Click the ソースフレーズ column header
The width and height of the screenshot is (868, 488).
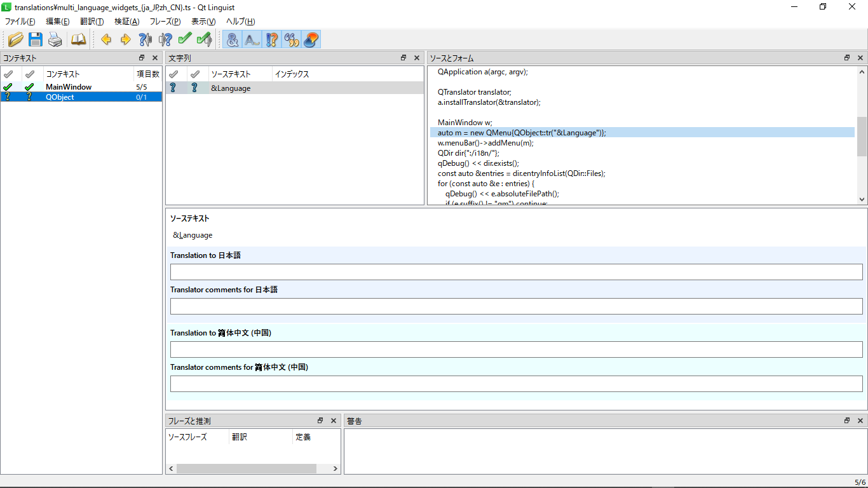click(197, 437)
